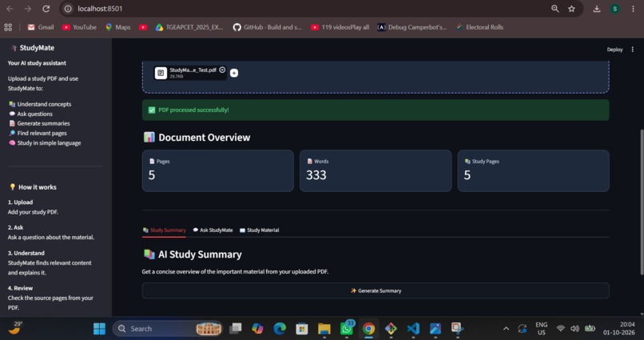The width and height of the screenshot is (644, 340).
Task: Click the browser back arrow
Action: pos(10,9)
